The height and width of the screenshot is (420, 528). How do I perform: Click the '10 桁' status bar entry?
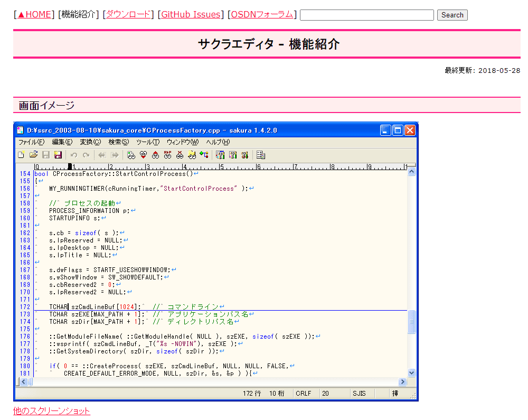(277, 394)
